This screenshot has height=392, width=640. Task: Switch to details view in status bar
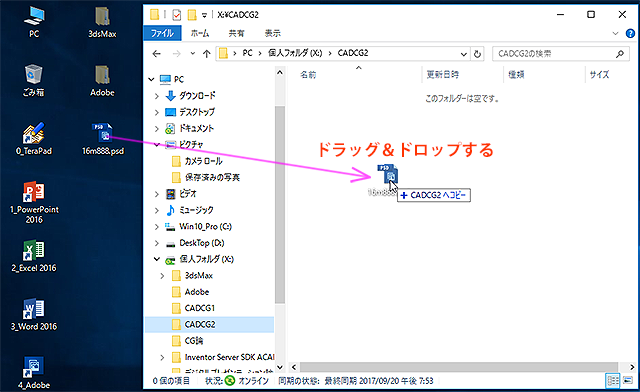click(613, 381)
